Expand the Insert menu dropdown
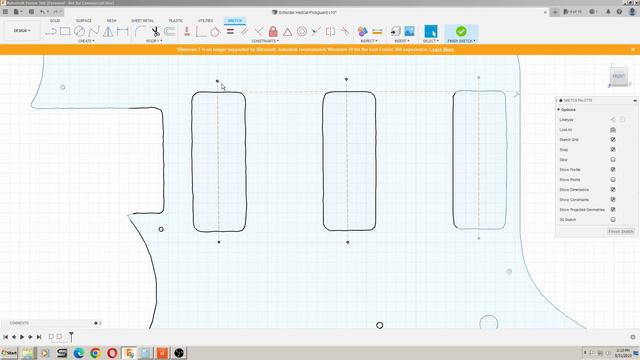The image size is (640, 360). [x=402, y=41]
